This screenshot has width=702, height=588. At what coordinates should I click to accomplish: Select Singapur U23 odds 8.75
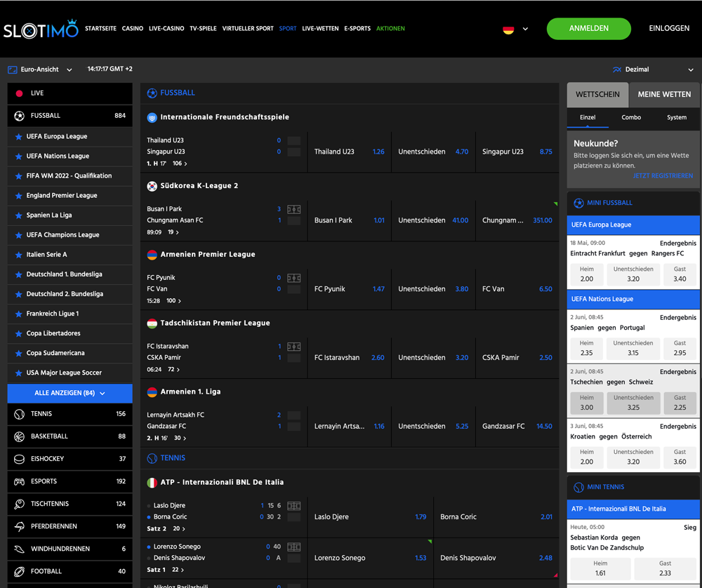pyautogui.click(x=517, y=152)
